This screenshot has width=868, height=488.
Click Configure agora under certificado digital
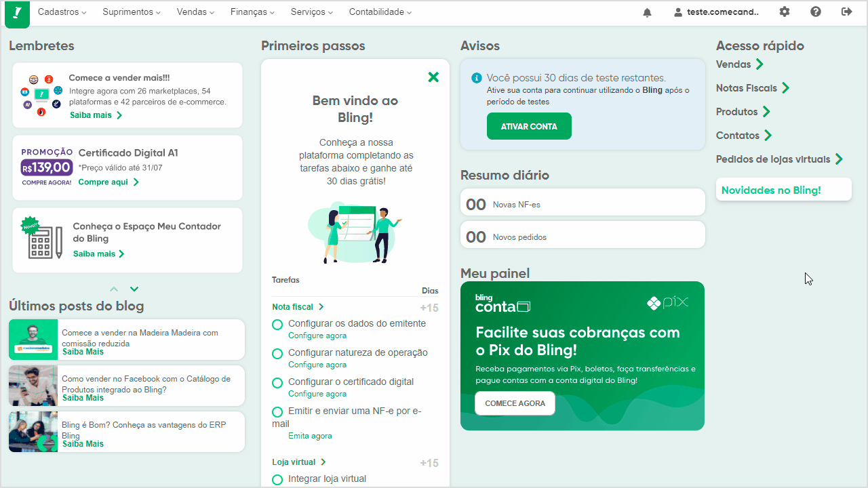point(317,394)
